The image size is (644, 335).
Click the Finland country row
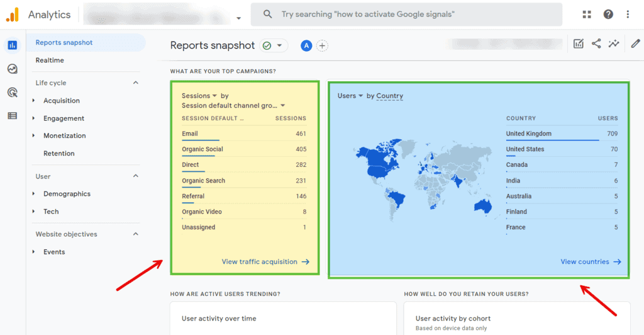click(x=562, y=212)
